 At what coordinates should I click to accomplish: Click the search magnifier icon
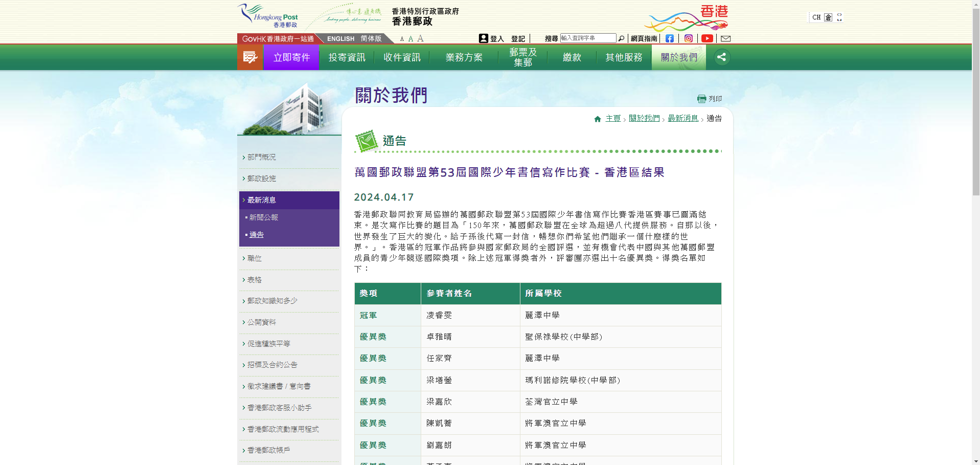click(x=621, y=38)
